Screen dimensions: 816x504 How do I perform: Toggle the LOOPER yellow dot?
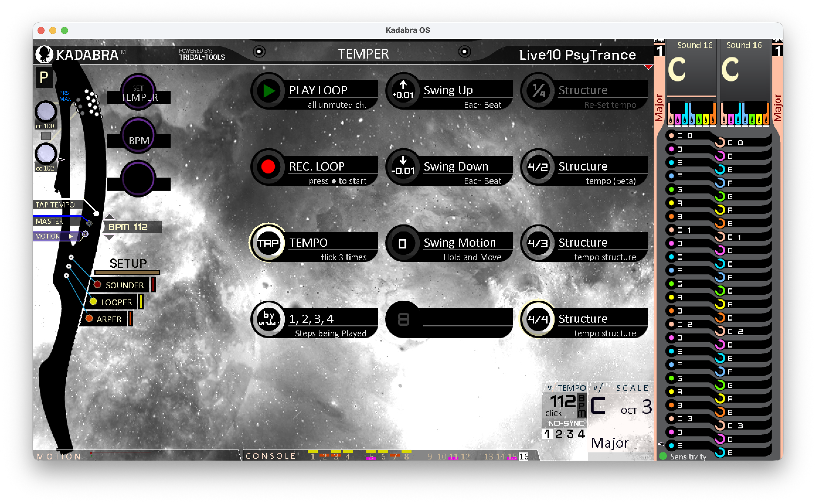[93, 302]
